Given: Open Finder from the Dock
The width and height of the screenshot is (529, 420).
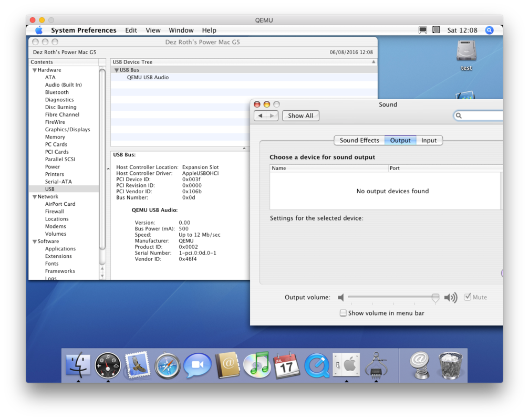Looking at the screenshot, I should pyautogui.click(x=78, y=365).
